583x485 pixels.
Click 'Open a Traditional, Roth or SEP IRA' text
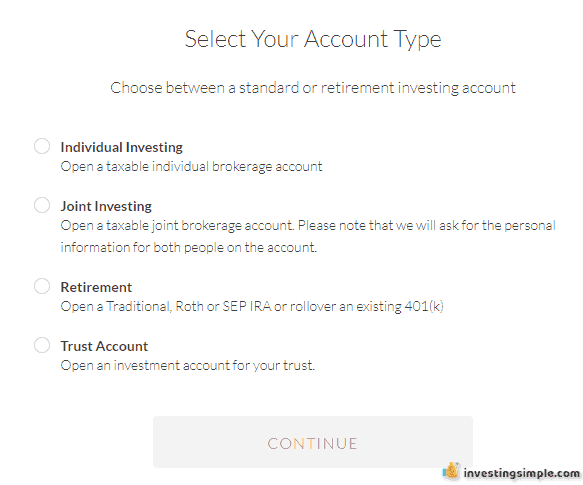166,306
